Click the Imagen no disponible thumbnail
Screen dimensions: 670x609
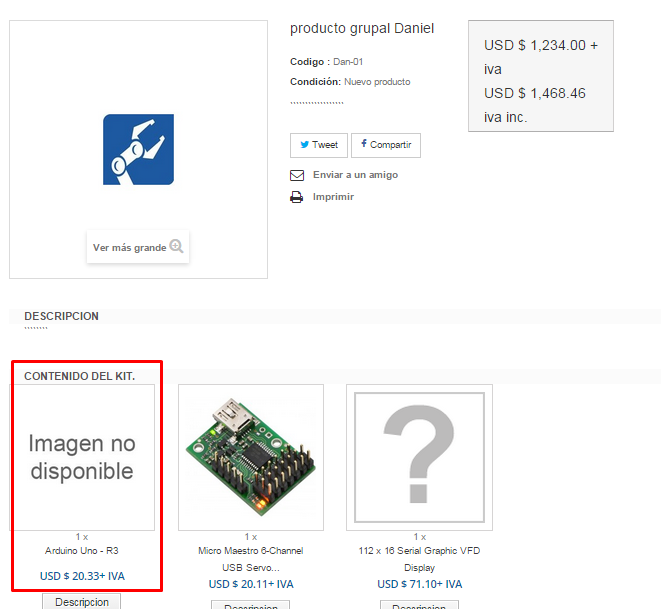(x=82, y=457)
